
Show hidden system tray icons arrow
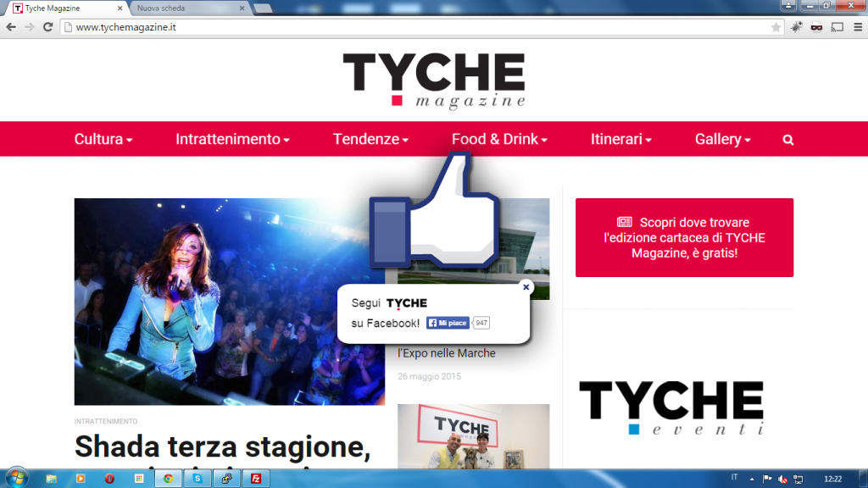[752, 480]
